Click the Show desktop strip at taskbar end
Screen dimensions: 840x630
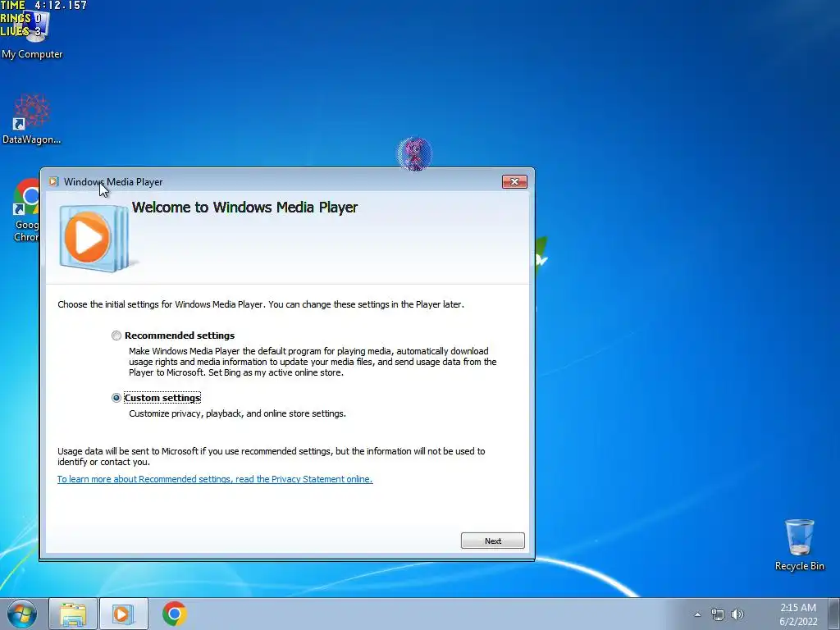point(834,614)
